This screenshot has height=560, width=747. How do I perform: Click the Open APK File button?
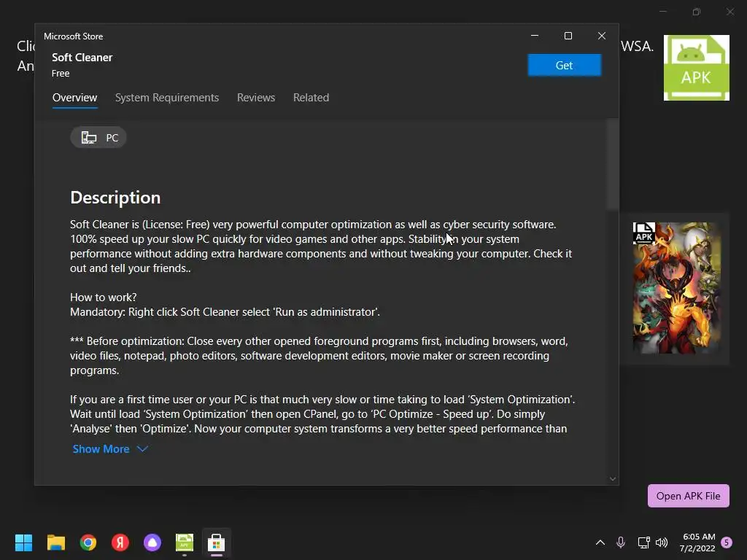[689, 496]
